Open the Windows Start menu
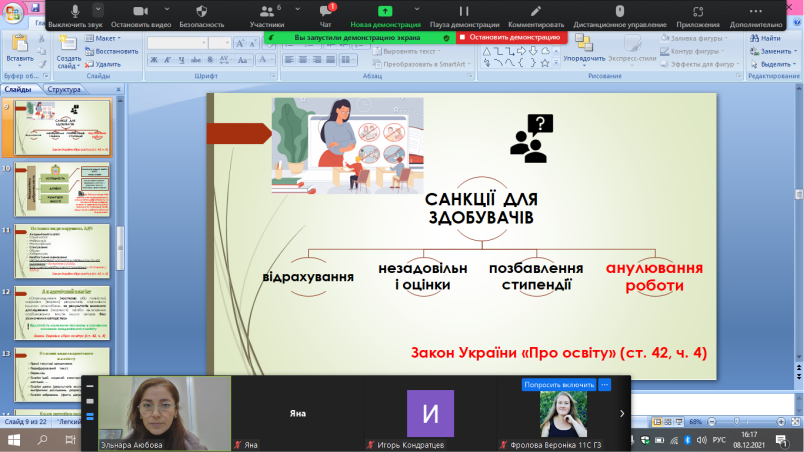 click(14, 440)
